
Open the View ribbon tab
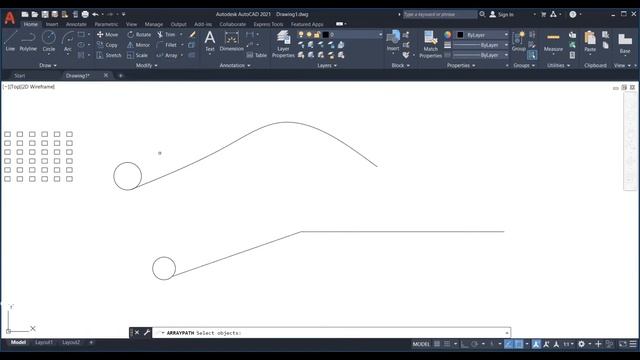(x=131, y=24)
